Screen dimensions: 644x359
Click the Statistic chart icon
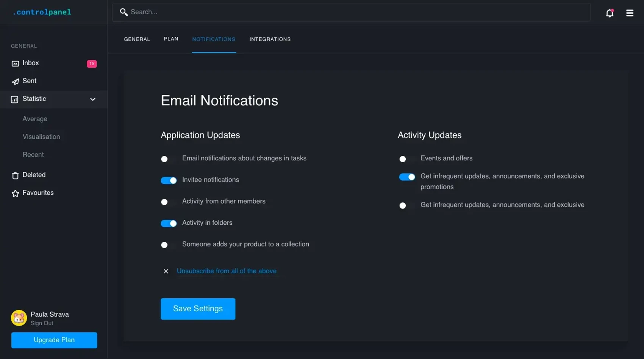point(14,99)
